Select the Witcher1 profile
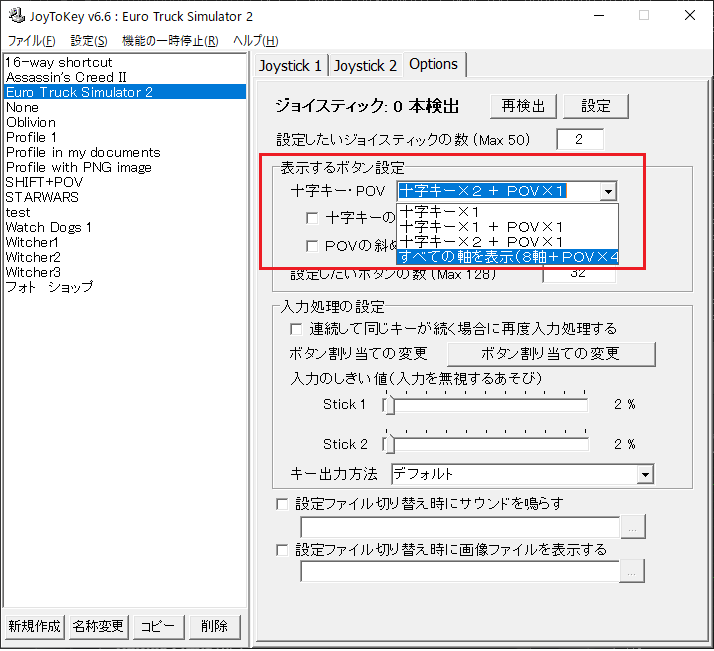 pos(125,243)
